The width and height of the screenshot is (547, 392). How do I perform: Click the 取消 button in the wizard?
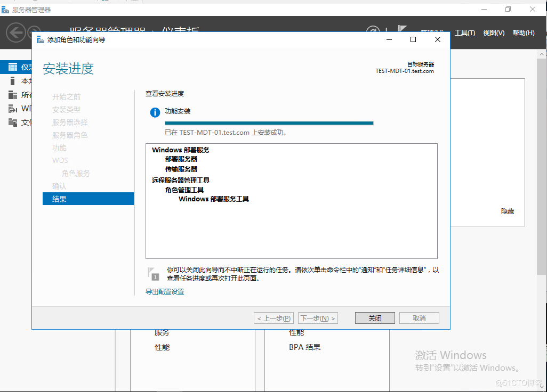click(419, 318)
